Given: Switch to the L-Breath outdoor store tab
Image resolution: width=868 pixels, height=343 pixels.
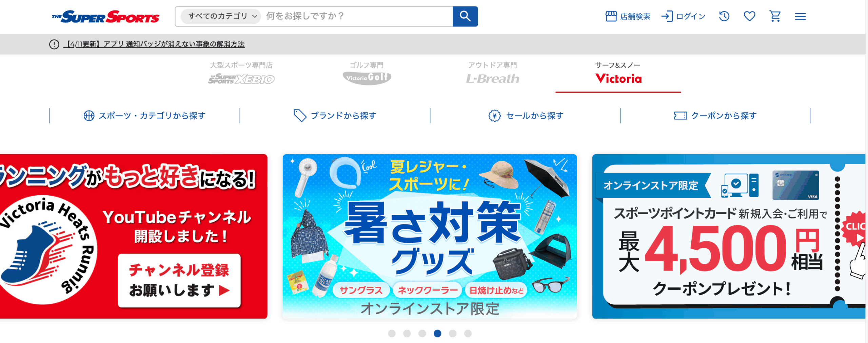Looking at the screenshot, I should click(492, 74).
